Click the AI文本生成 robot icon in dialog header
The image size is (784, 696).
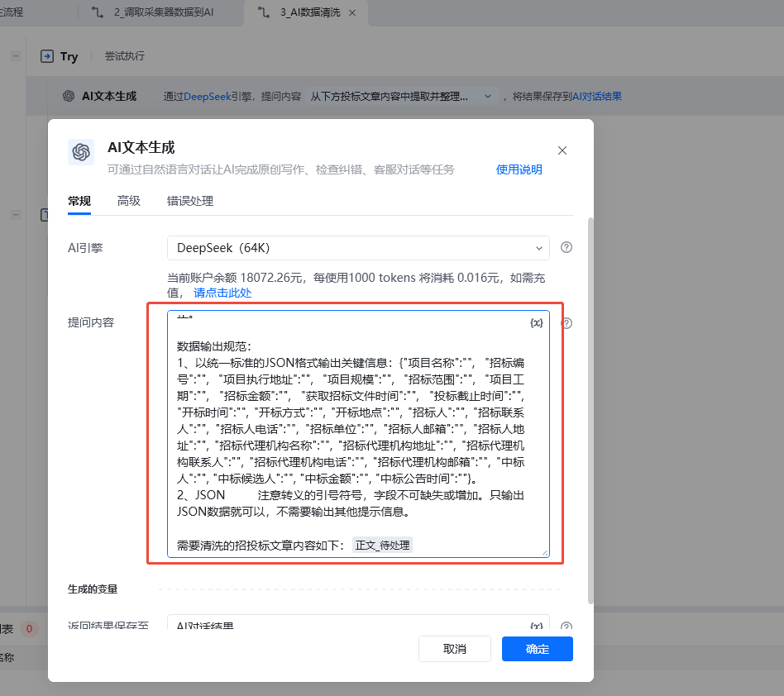pos(80,153)
